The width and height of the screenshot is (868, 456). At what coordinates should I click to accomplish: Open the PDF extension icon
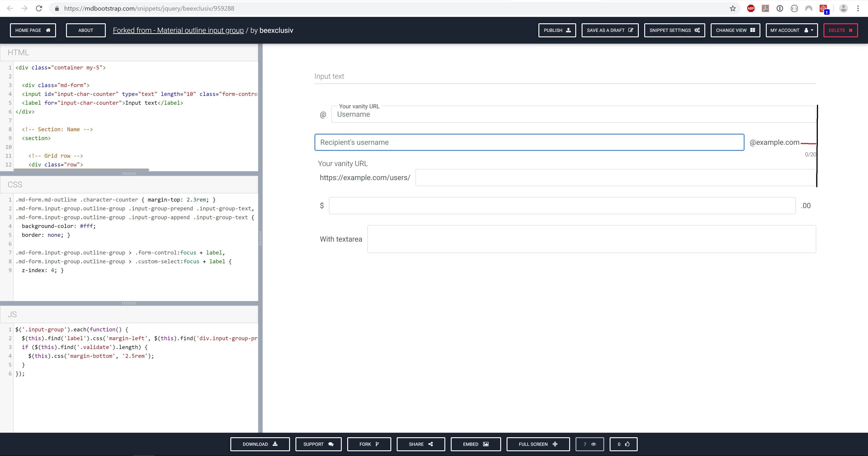pyautogui.click(x=765, y=8)
